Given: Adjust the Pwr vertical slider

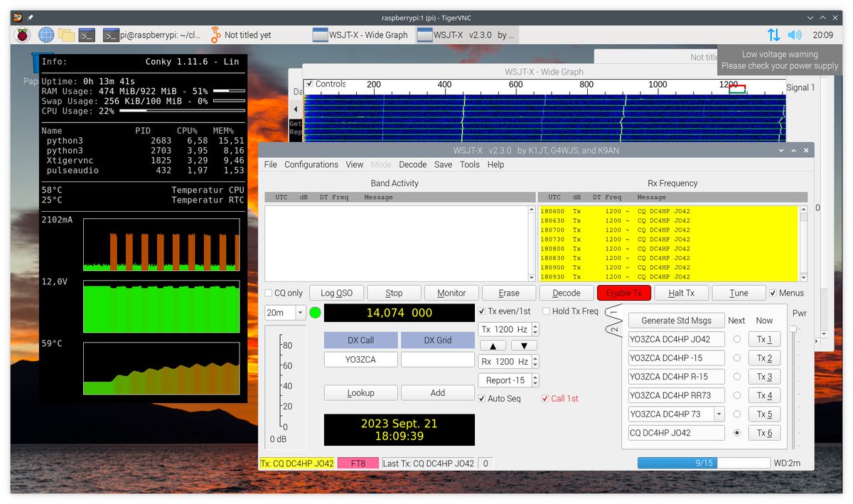Looking at the screenshot, I should tap(794, 387).
